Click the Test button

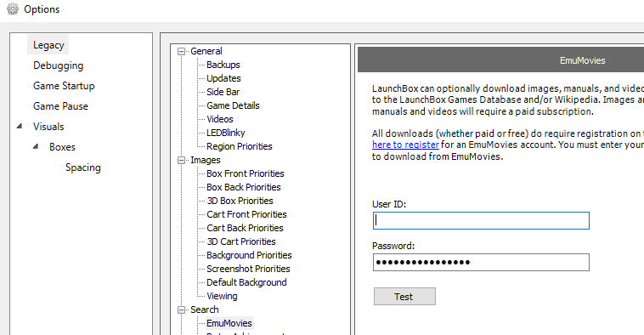point(404,297)
